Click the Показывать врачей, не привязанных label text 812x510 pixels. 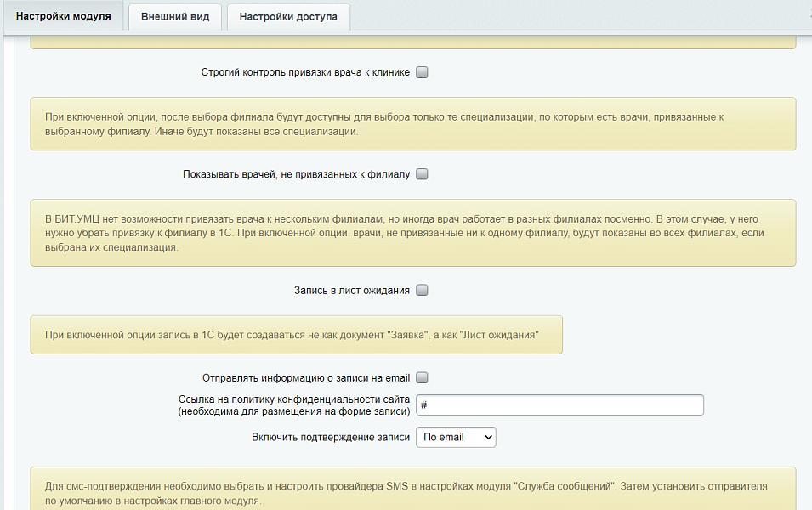(x=296, y=175)
